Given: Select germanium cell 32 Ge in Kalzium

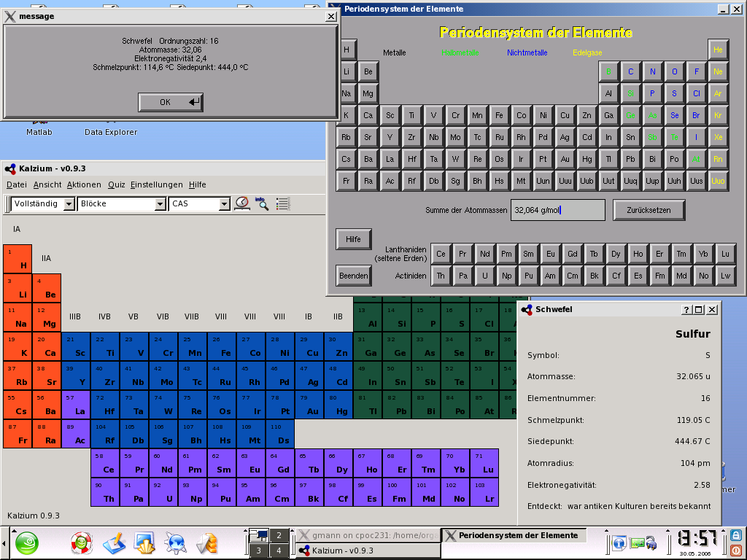Looking at the screenshot, I should coord(397,346).
